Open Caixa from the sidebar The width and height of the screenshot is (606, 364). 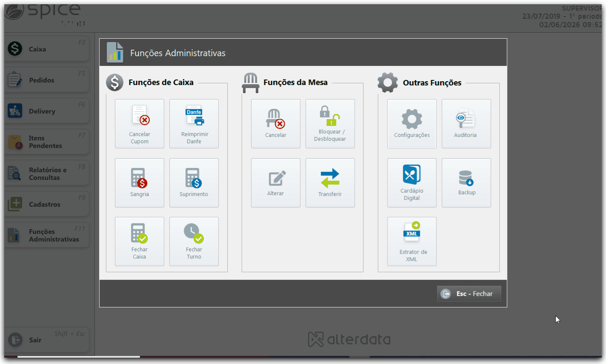[x=47, y=48]
